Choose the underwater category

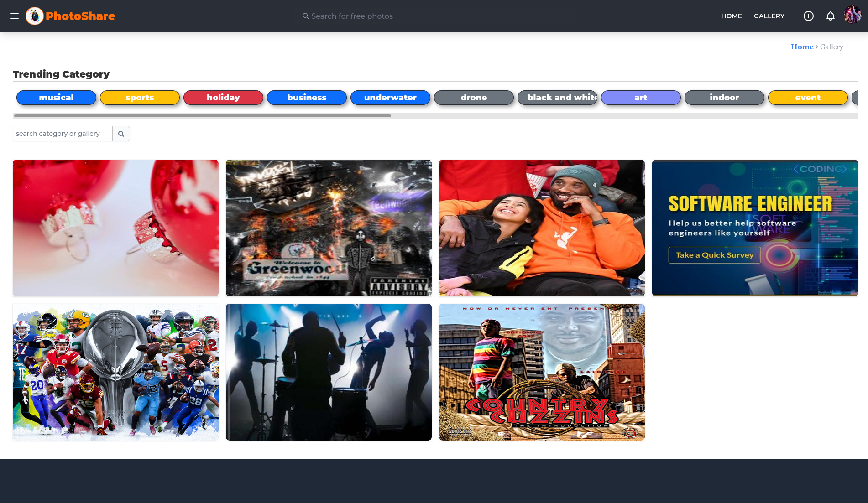tap(390, 98)
